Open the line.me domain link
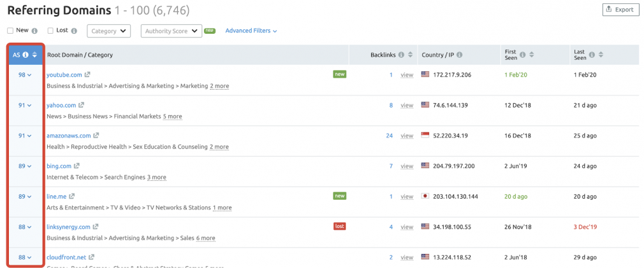Viewport: 644px width, 268px height. tap(57, 196)
